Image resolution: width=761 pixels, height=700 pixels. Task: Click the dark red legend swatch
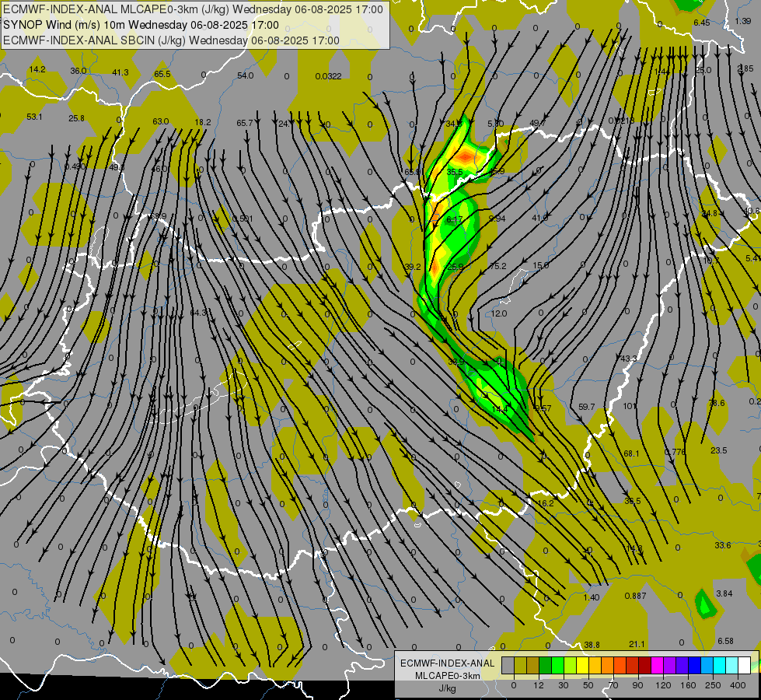coord(645,665)
